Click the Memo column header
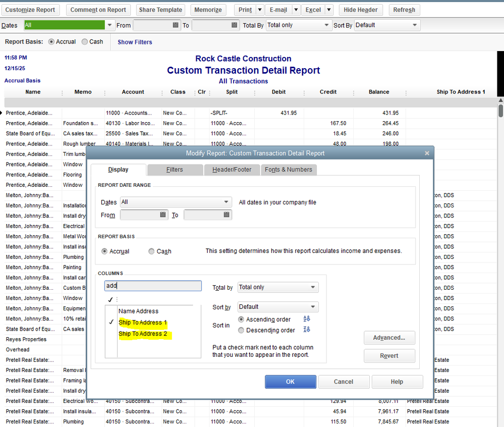This screenshot has width=504, height=427. coord(83,92)
